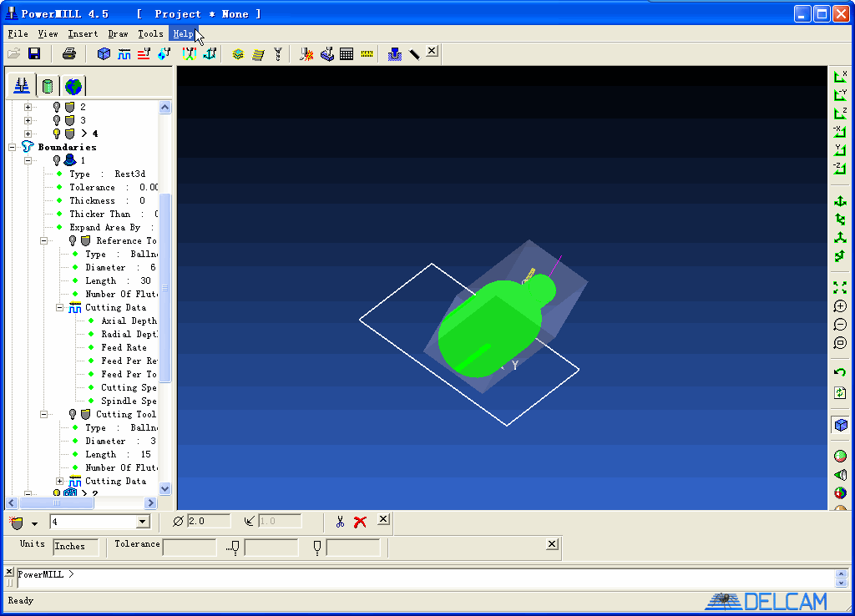855x616 pixels.
Task: View along the X axis
Action: pyautogui.click(x=840, y=77)
